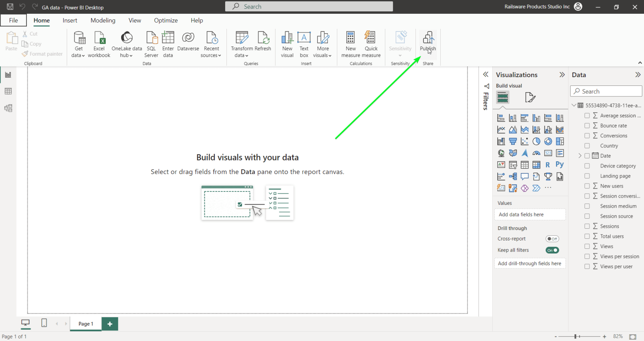This screenshot has height=341, width=644.
Task: Select the Page 1 tab
Action: point(86,324)
